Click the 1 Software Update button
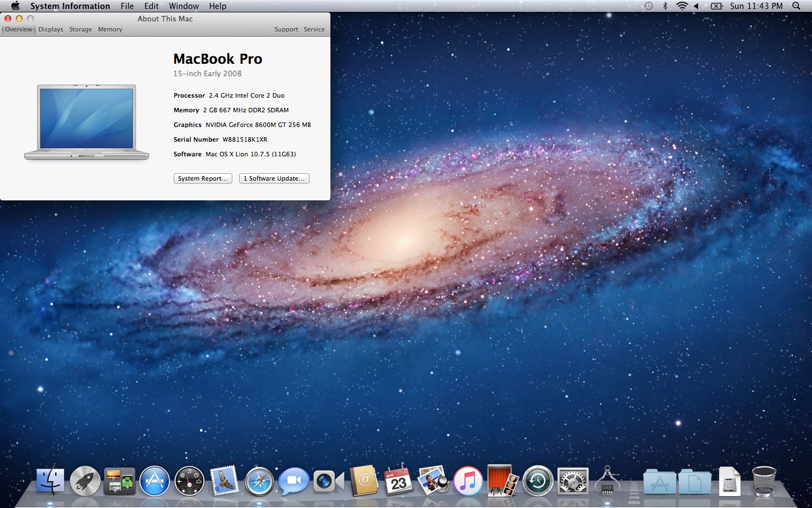Image resolution: width=812 pixels, height=508 pixels. (x=274, y=178)
